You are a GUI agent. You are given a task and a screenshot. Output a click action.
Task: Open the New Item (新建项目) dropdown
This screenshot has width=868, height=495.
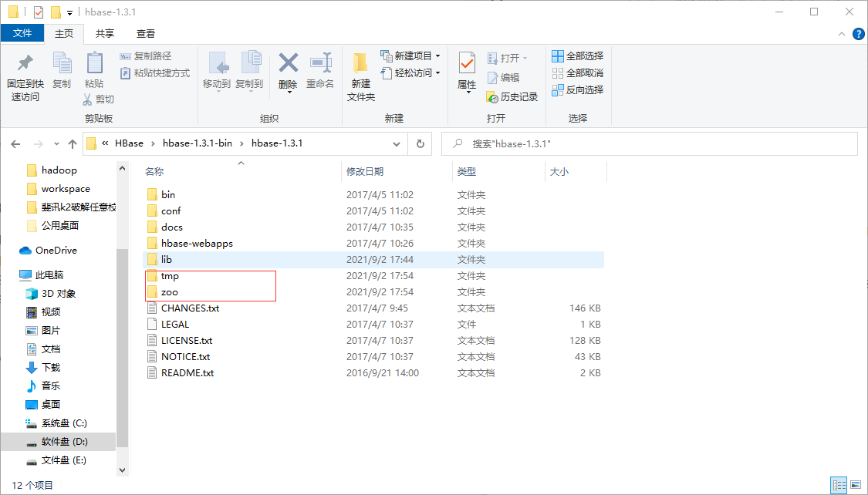pos(410,56)
